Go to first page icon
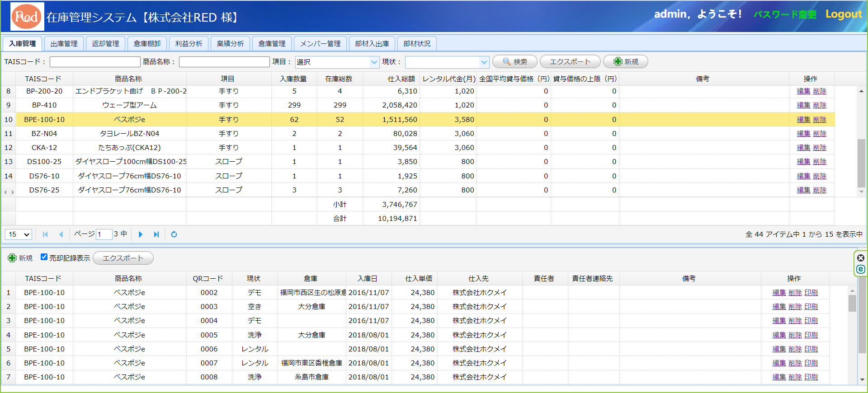 pos(45,234)
